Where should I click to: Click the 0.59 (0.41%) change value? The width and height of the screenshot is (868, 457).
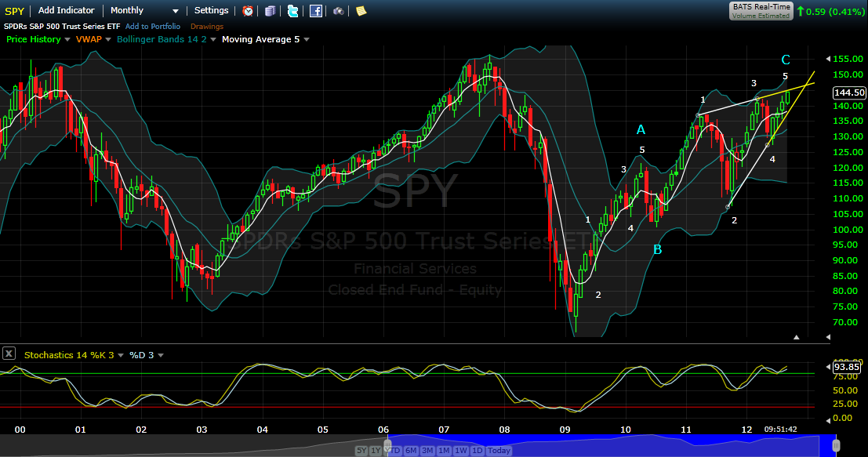pos(835,11)
